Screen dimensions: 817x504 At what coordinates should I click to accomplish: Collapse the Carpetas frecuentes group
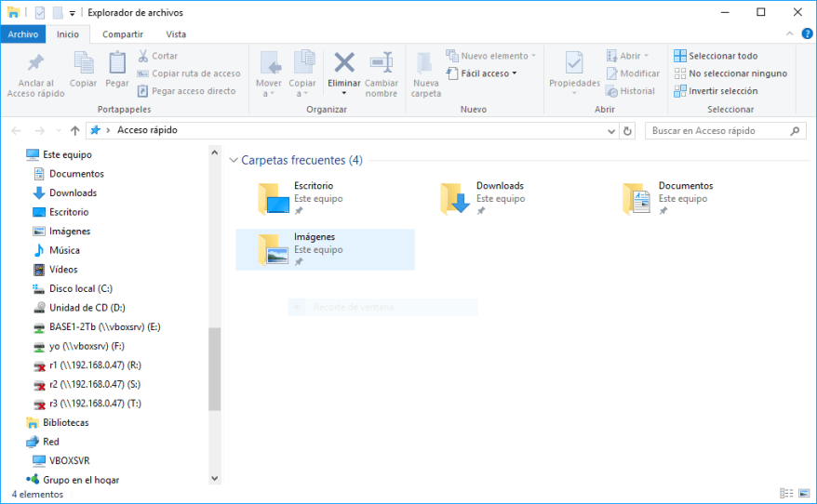pyautogui.click(x=234, y=160)
